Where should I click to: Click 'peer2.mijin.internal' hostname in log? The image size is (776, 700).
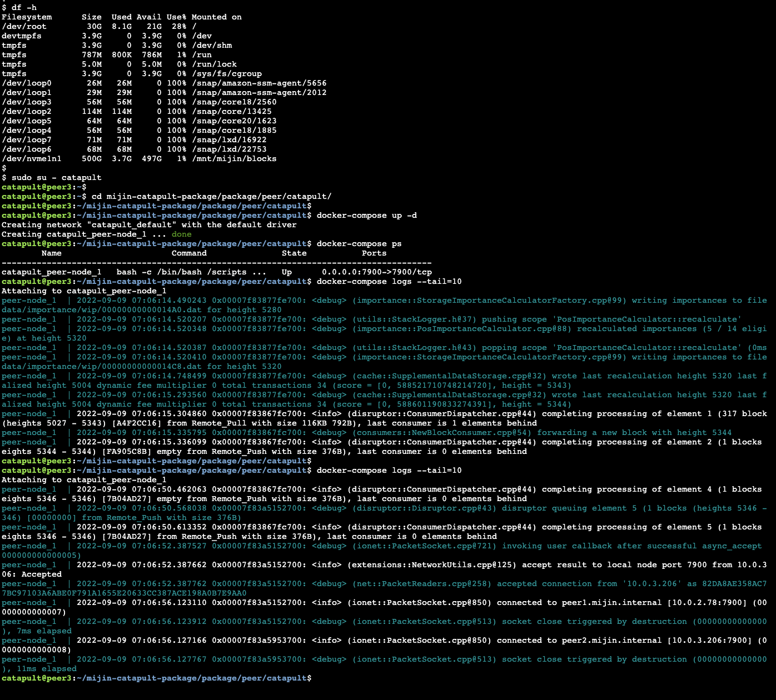(612, 640)
